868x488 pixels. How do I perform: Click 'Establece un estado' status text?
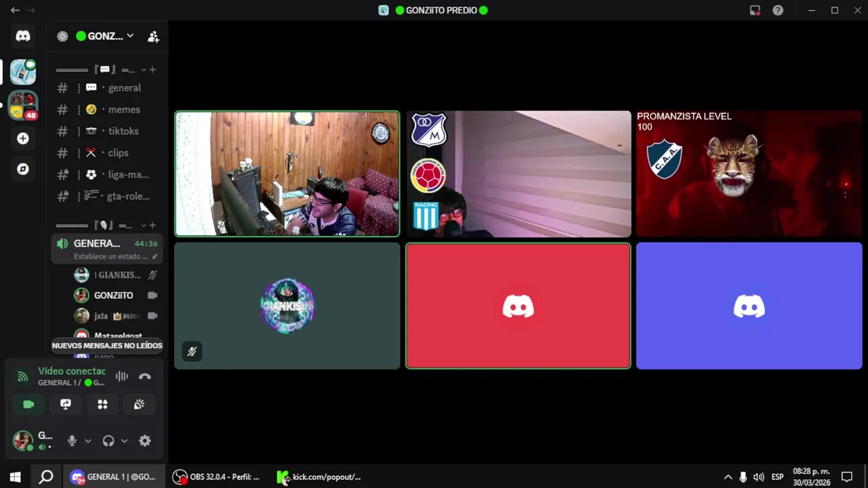point(111,257)
